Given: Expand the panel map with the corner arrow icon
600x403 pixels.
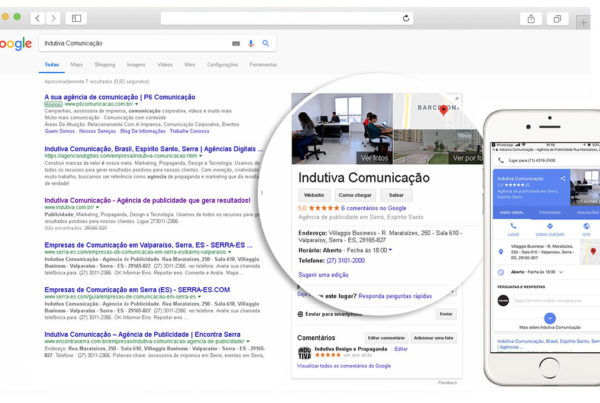Looking at the screenshot, I should click(456, 99).
